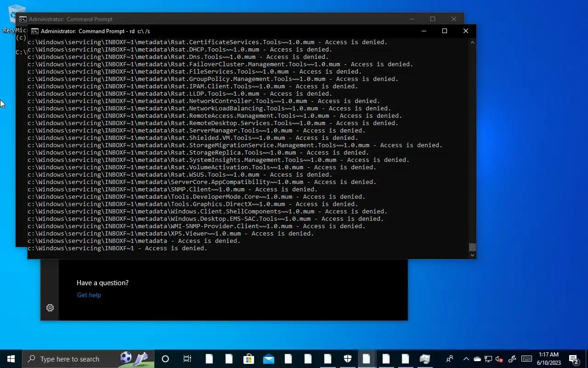This screenshot has width=588, height=368.
Task: Click the SNMP.Client access denied line
Action: pos(172,189)
